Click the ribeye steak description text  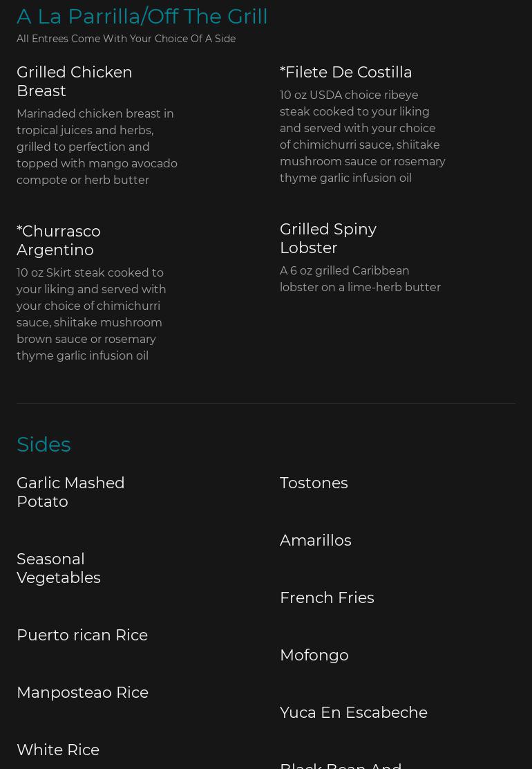[363, 136]
